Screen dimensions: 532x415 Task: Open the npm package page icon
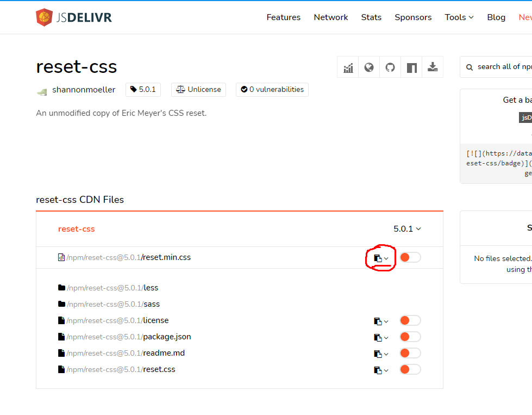coord(411,67)
